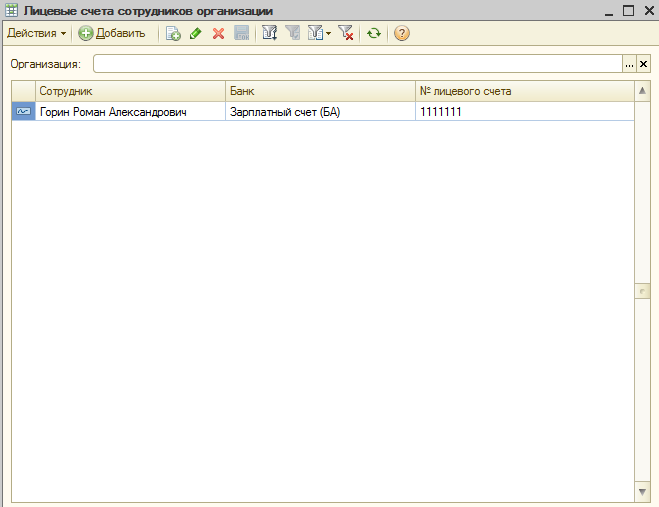Click the set filter and sorting icon
This screenshot has width=659, height=507.
click(269, 33)
